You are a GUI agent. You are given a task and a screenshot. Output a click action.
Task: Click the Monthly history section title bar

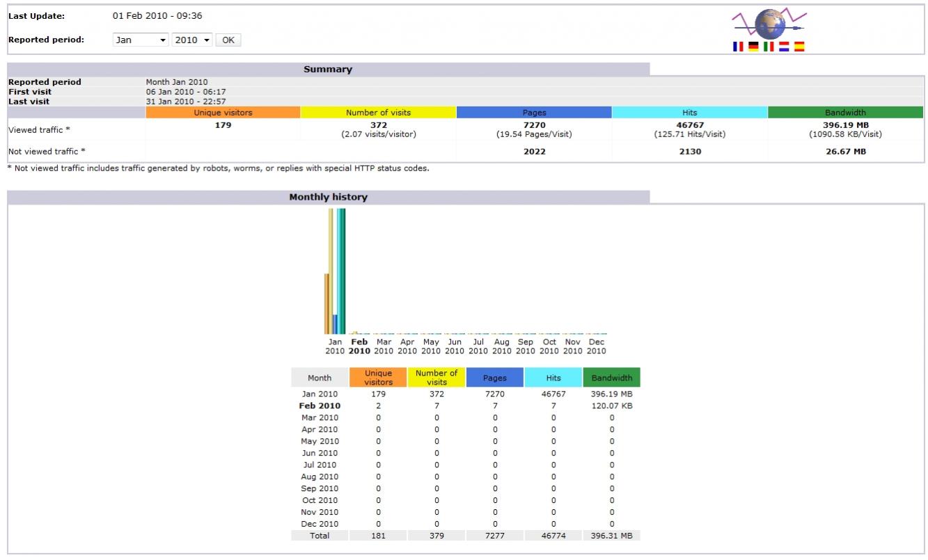click(328, 198)
